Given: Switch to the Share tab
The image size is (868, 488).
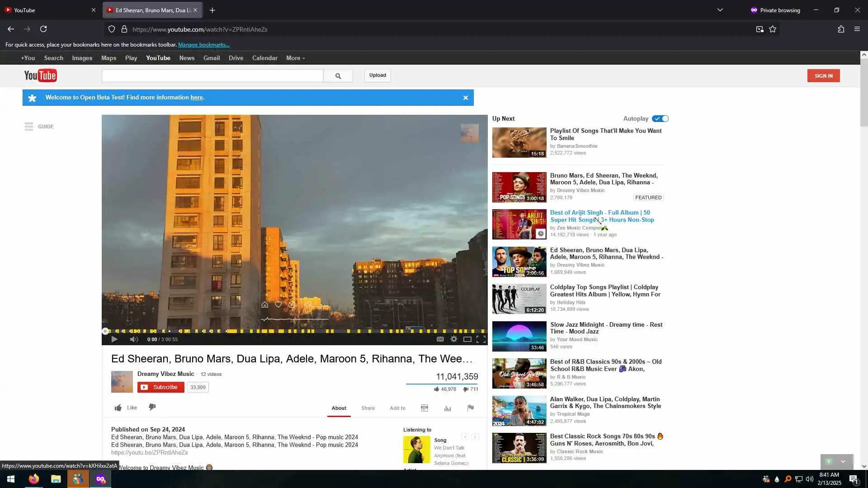Looking at the screenshot, I should click(x=368, y=408).
